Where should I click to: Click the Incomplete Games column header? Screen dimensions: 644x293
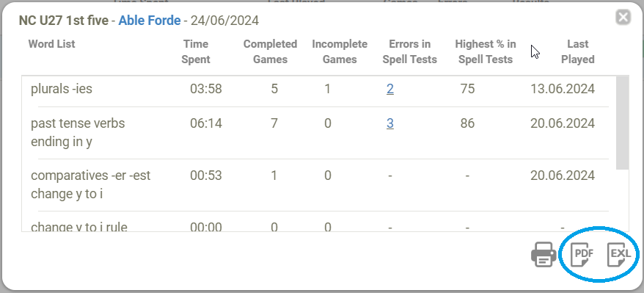[x=340, y=51]
